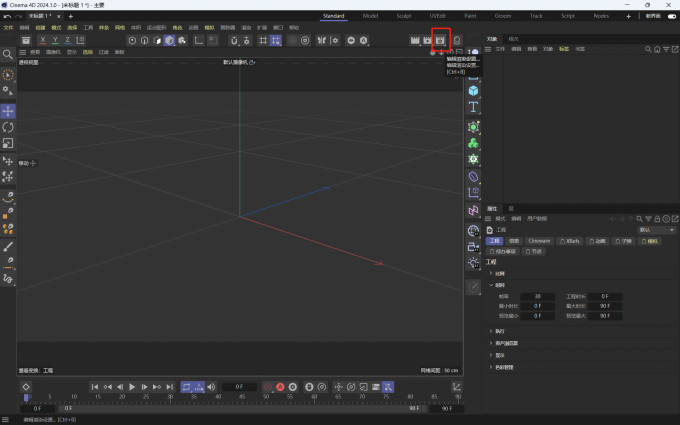This screenshot has height=425, width=680.
Task: Add a Text object
Action: click(473, 107)
